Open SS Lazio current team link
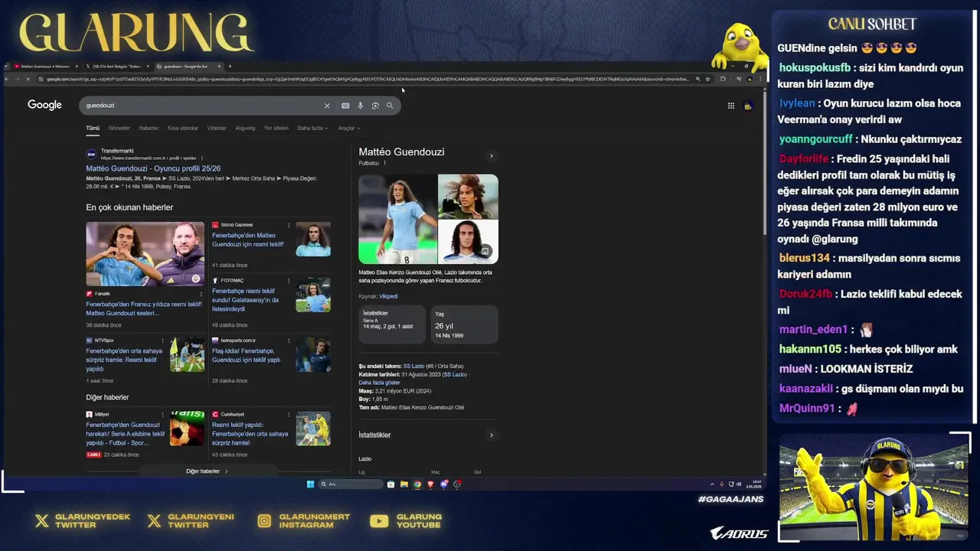This screenshot has width=980, height=551. point(413,367)
